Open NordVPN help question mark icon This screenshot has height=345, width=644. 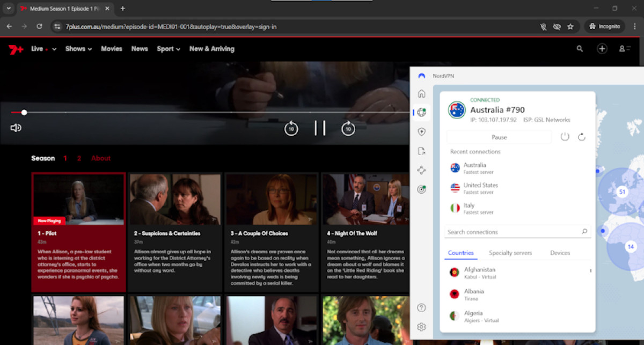point(421,307)
